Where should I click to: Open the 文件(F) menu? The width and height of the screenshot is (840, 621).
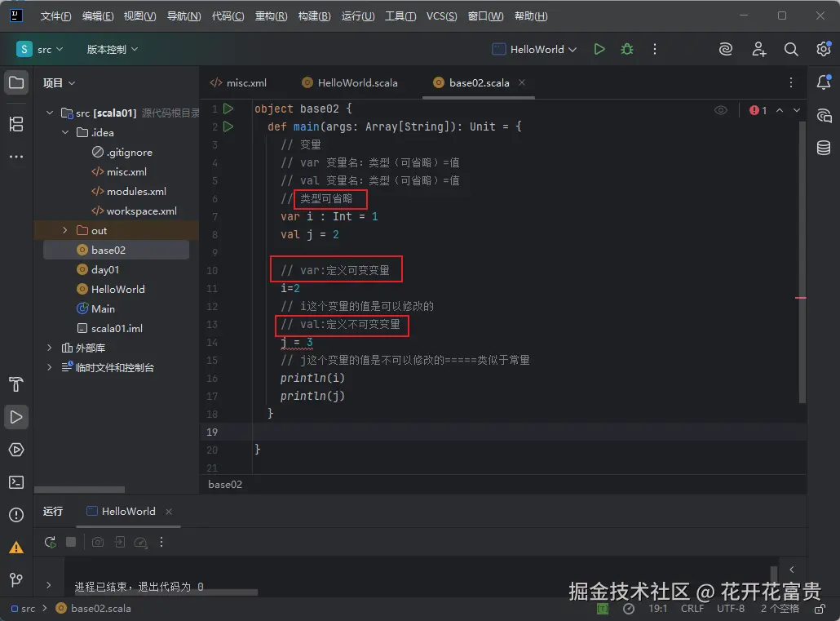(55, 16)
